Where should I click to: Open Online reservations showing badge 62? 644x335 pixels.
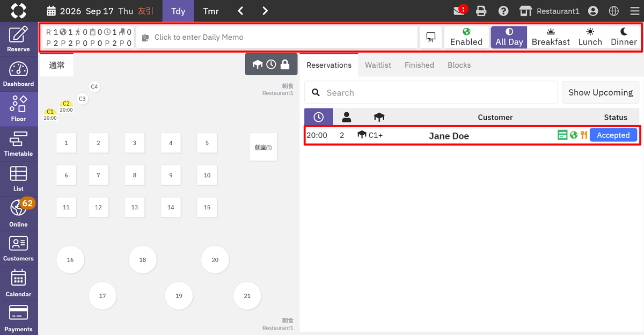tap(19, 214)
